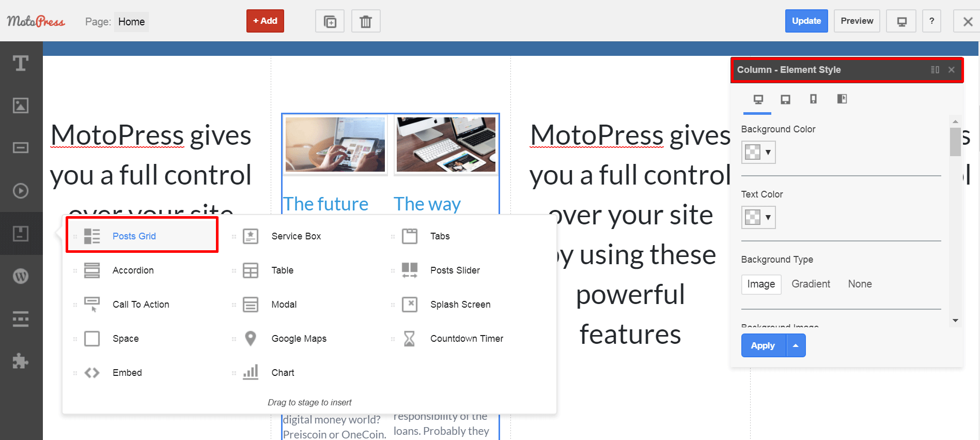Open the WordPress widgets category in sidebar

pyautogui.click(x=21, y=276)
